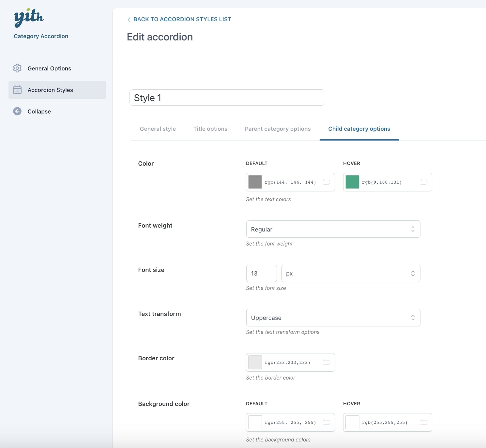Reset the hover text color
486x448 pixels.
[424, 182]
